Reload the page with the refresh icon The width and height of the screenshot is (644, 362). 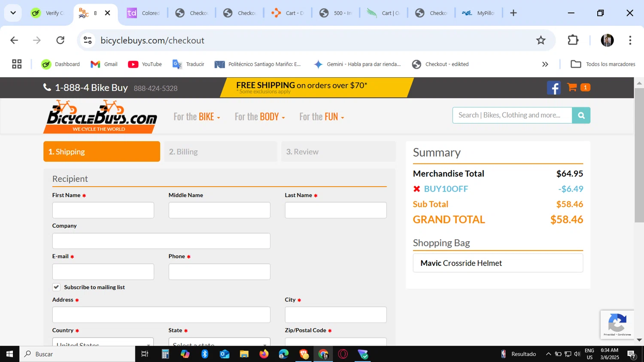click(61, 40)
